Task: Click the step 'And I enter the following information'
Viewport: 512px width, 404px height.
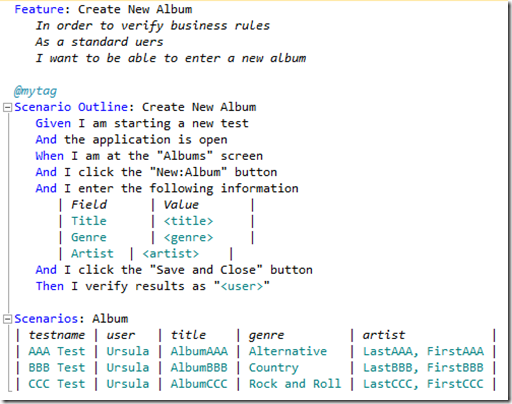Action: coord(167,189)
